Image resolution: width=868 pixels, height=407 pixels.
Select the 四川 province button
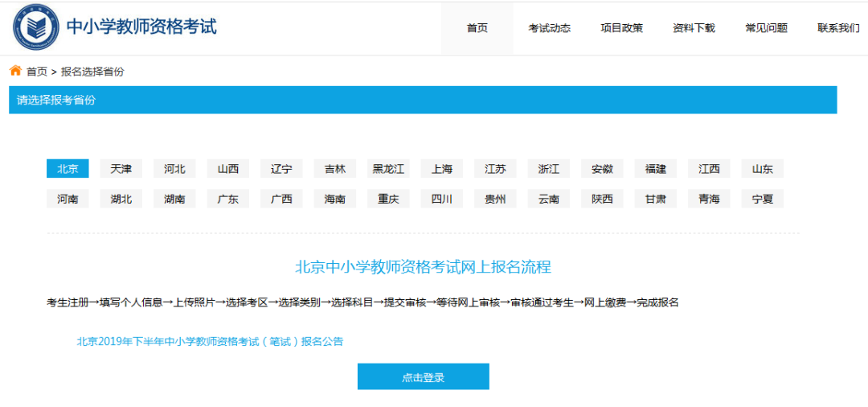(442, 199)
